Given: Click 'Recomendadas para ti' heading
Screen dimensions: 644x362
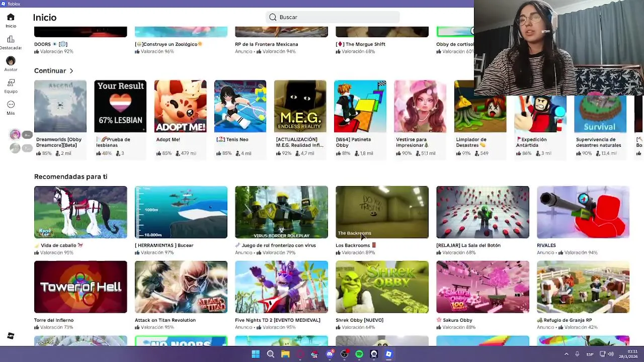Looking at the screenshot, I should click(x=70, y=176).
